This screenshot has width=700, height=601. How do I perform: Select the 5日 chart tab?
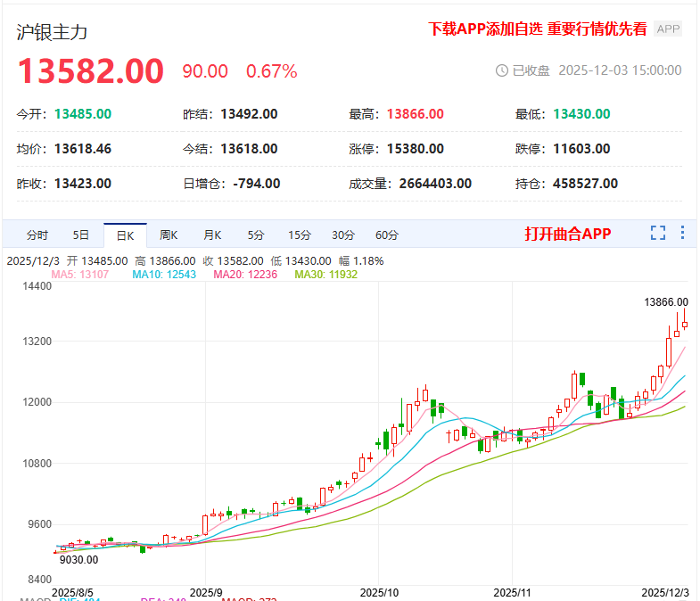pyautogui.click(x=81, y=235)
